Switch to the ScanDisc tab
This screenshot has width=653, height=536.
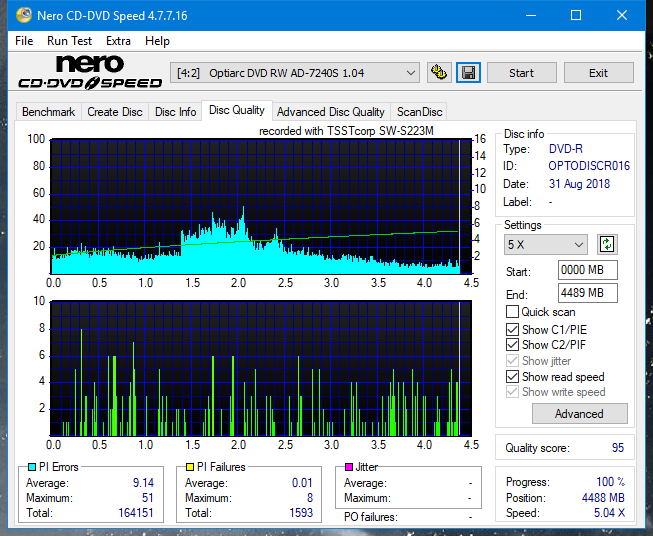[419, 112]
